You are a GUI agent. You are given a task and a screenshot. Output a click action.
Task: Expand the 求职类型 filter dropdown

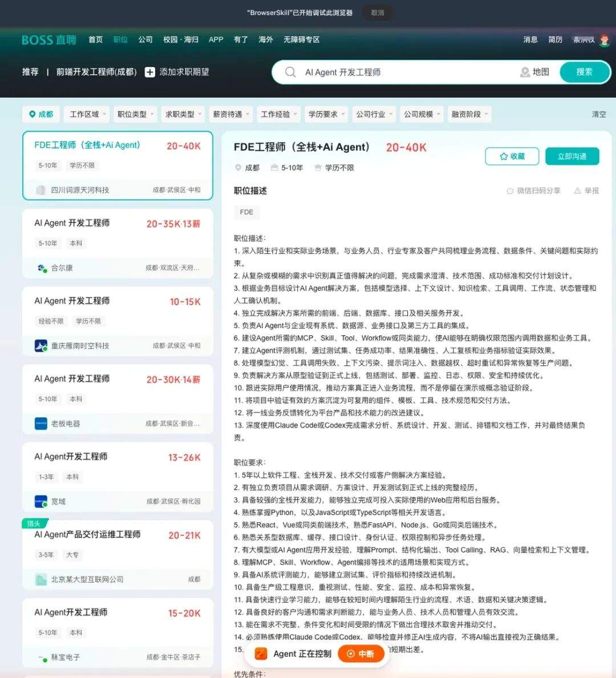coord(183,114)
